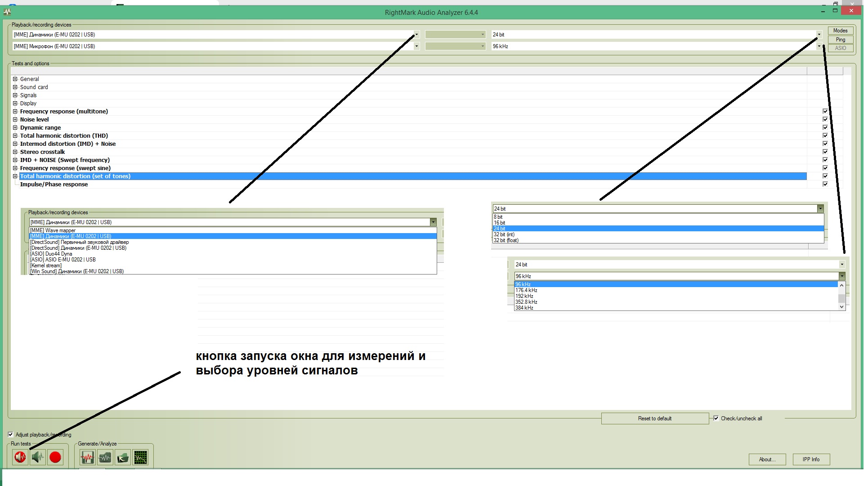Click the Reset to default button

click(654, 418)
